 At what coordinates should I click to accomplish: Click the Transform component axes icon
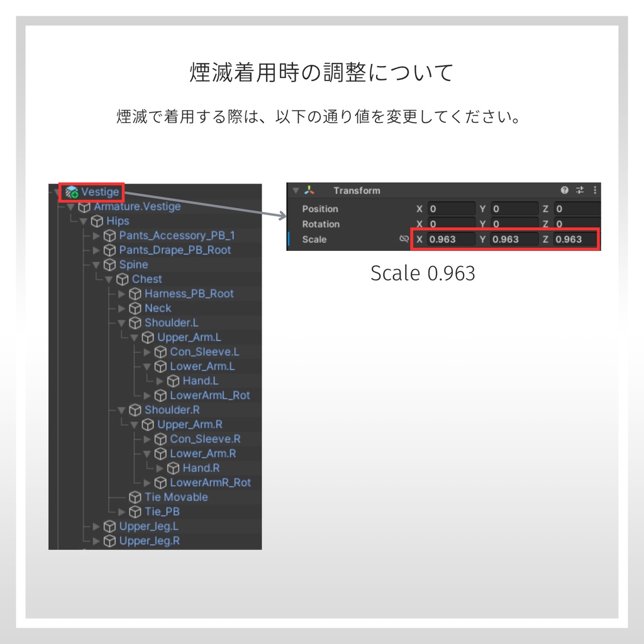[309, 190]
